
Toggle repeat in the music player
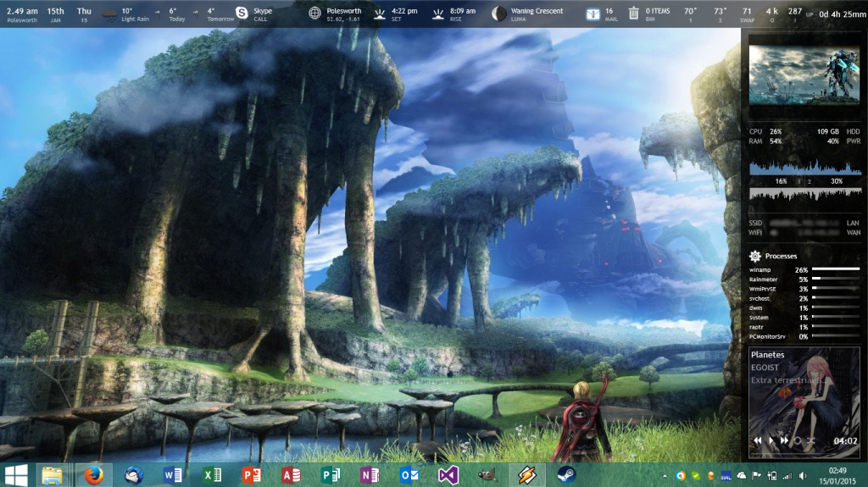point(798,440)
